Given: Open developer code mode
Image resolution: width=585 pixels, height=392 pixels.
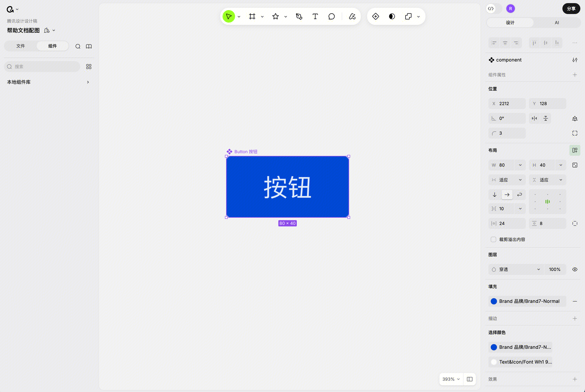Looking at the screenshot, I should pyautogui.click(x=491, y=8).
